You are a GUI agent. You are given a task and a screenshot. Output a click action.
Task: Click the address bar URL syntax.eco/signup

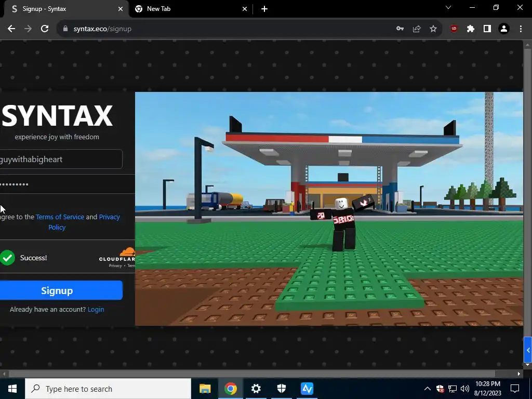click(x=102, y=29)
